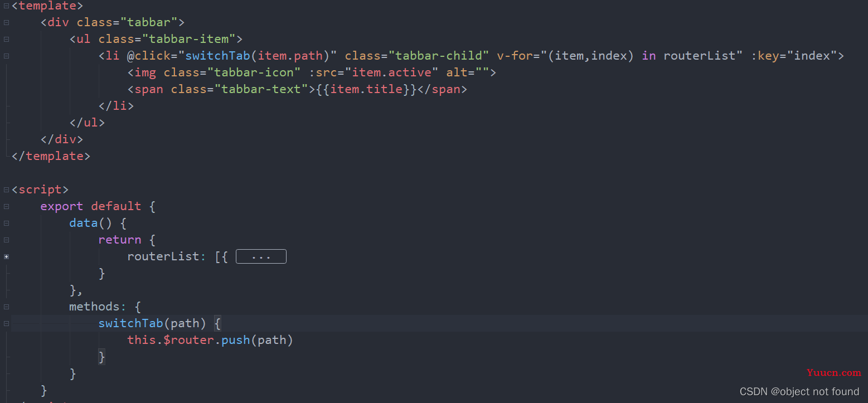This screenshot has height=403, width=868.
Task: Click the {{item.title}} interpolation
Action: pyautogui.click(x=366, y=89)
